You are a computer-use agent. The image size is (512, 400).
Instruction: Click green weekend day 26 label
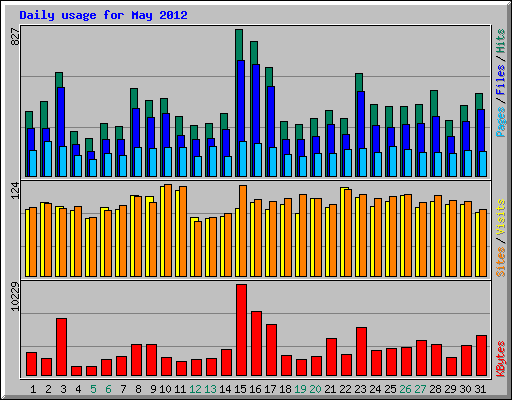point(405,389)
